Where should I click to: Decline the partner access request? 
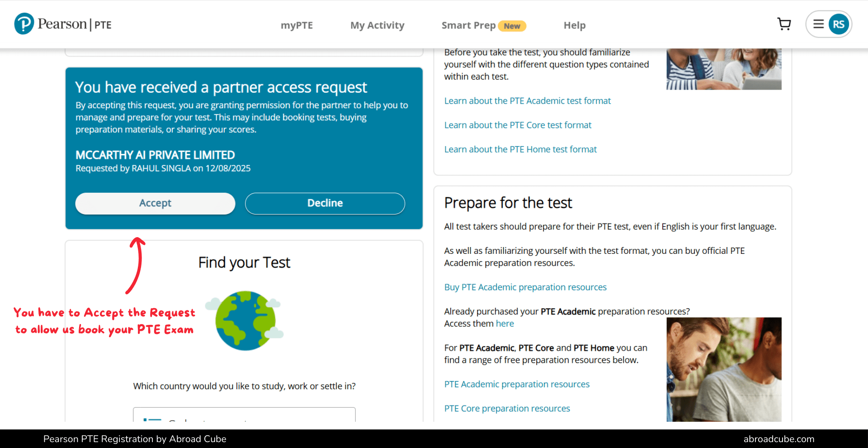[x=325, y=203]
